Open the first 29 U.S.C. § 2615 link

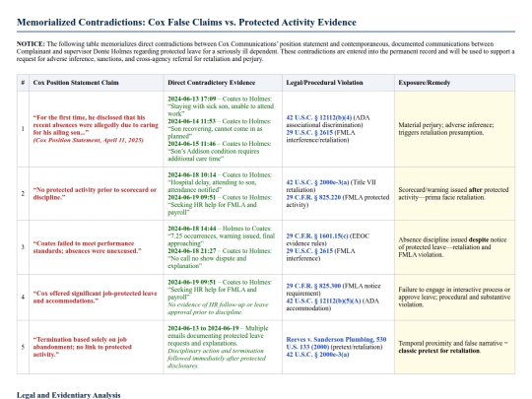309,133
